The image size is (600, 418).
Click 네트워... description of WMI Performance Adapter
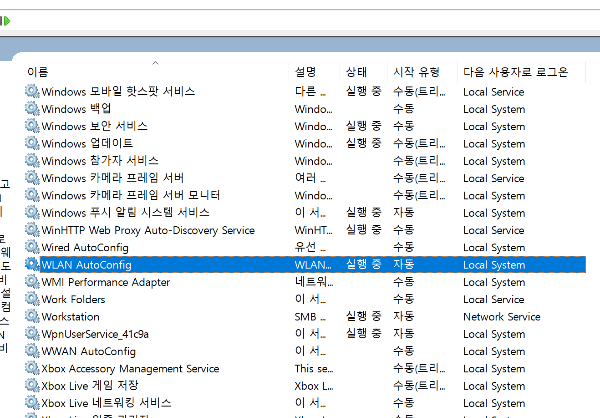[314, 282]
